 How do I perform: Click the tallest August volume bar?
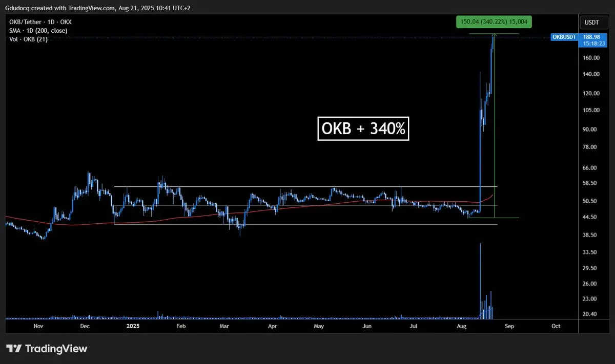pos(480,281)
